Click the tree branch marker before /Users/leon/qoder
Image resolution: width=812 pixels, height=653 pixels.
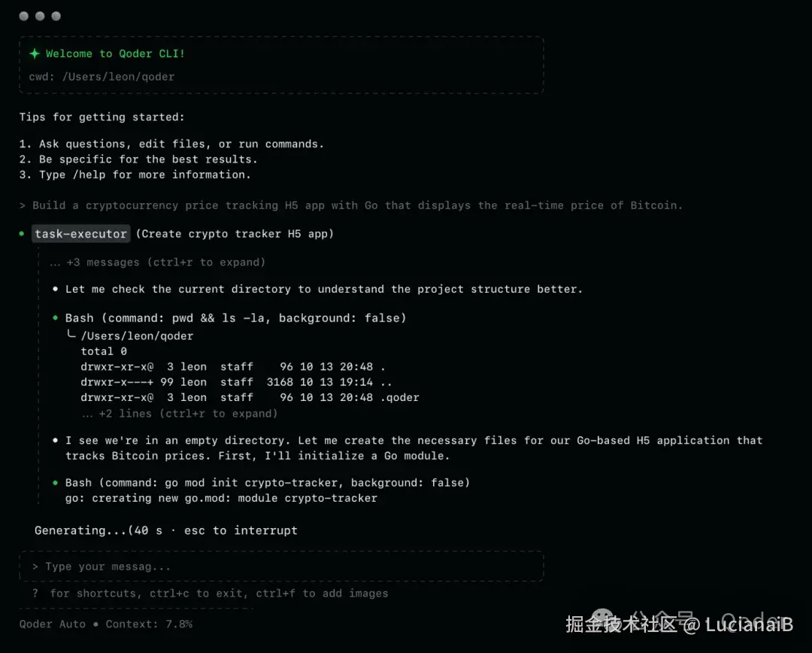[x=71, y=334]
